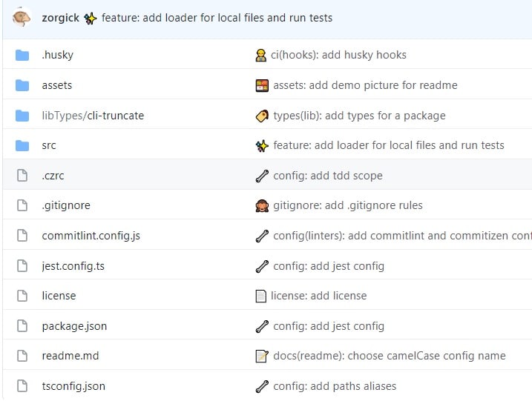This screenshot has width=532, height=401.
Task: Open commit 'config: add tdd scope'
Action: click(327, 176)
